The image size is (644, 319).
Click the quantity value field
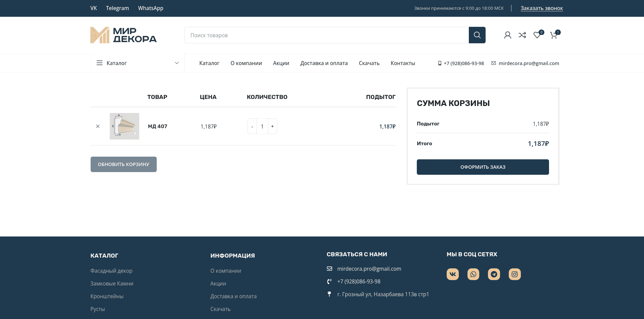pos(262,126)
